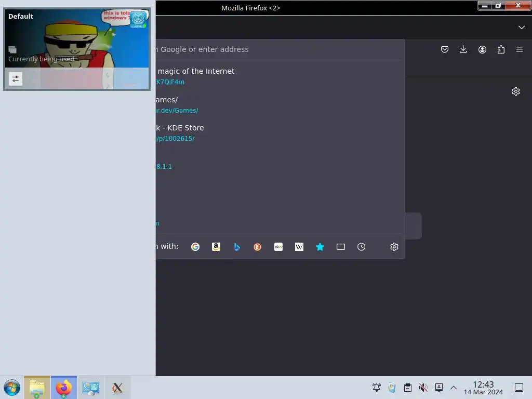The height and width of the screenshot is (399, 532).
Task: Search open tabs using the tab icon
Action: (x=341, y=247)
